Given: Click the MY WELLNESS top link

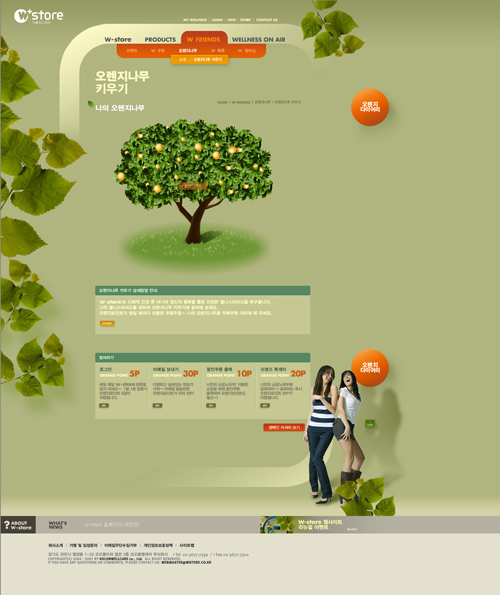Looking at the screenshot, I should coord(195,20).
